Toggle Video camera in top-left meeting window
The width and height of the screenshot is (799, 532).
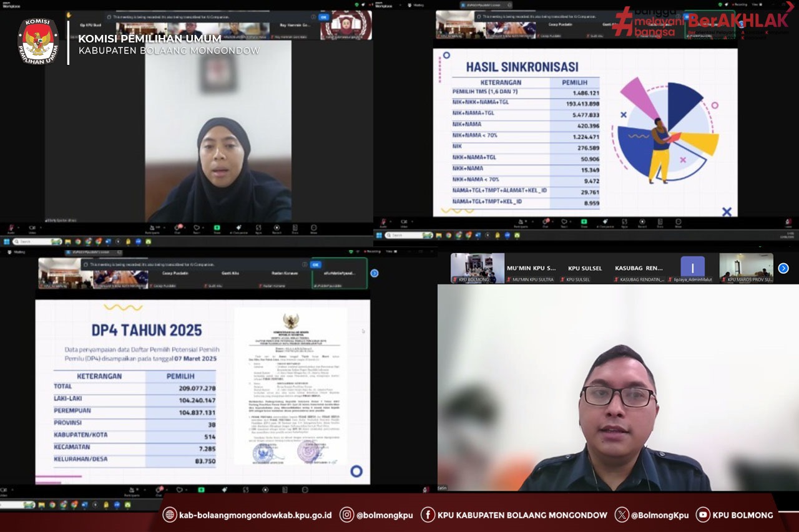(x=31, y=228)
